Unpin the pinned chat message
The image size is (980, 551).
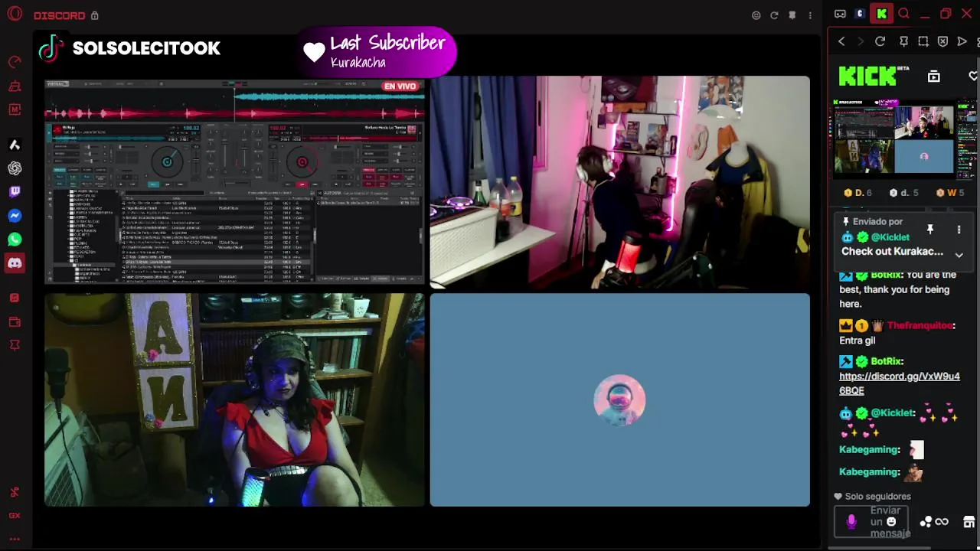pyautogui.click(x=930, y=229)
